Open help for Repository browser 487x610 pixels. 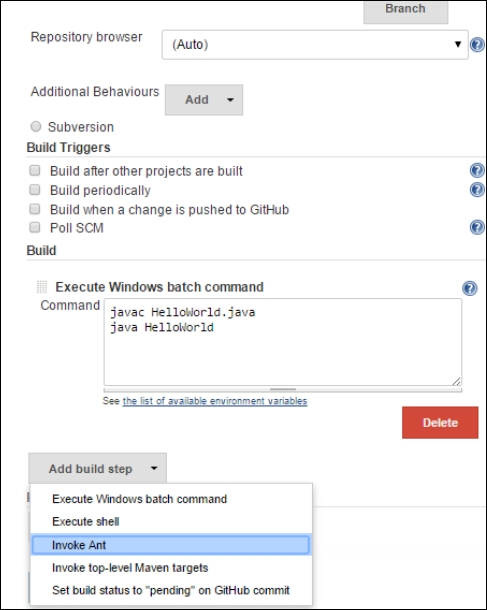(477, 45)
